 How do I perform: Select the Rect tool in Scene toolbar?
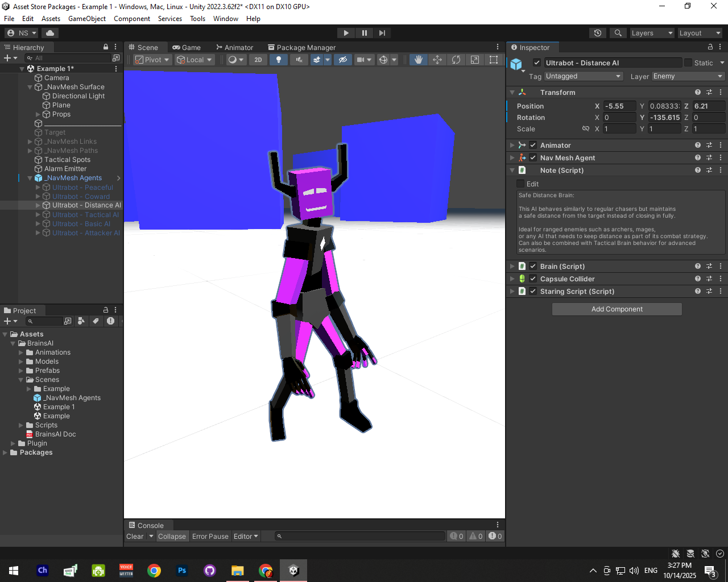494,60
